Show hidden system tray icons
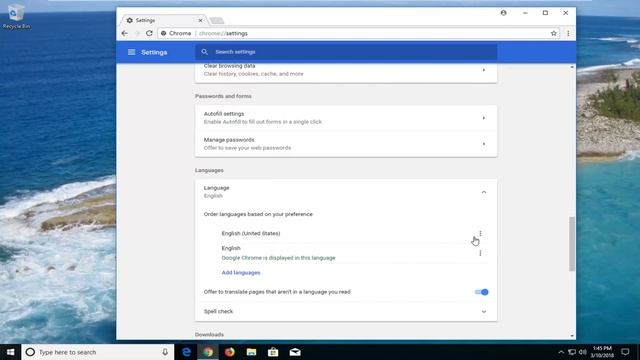 561,352
